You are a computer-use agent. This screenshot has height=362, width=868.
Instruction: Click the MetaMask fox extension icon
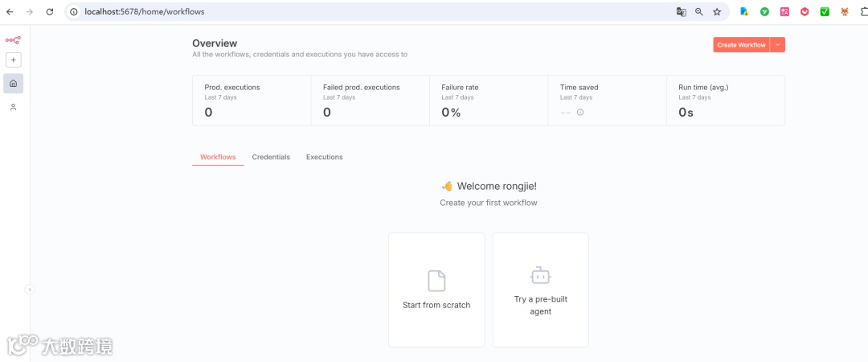[x=845, y=12]
